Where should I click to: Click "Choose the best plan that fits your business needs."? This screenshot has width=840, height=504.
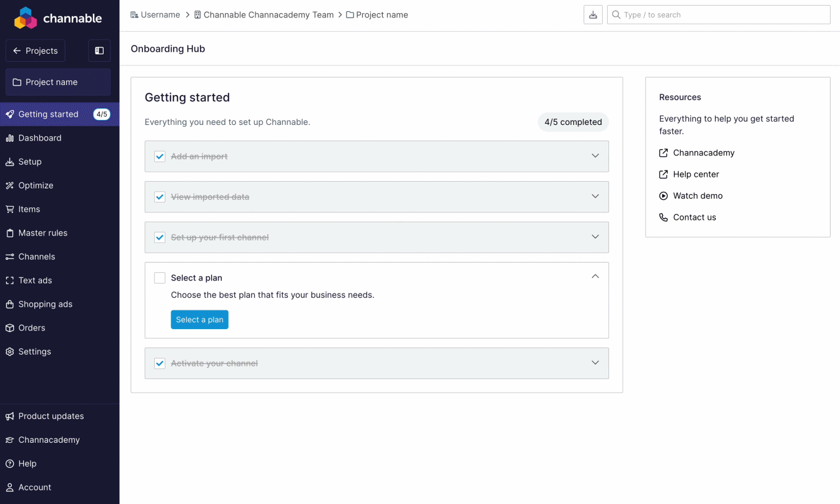point(272,295)
